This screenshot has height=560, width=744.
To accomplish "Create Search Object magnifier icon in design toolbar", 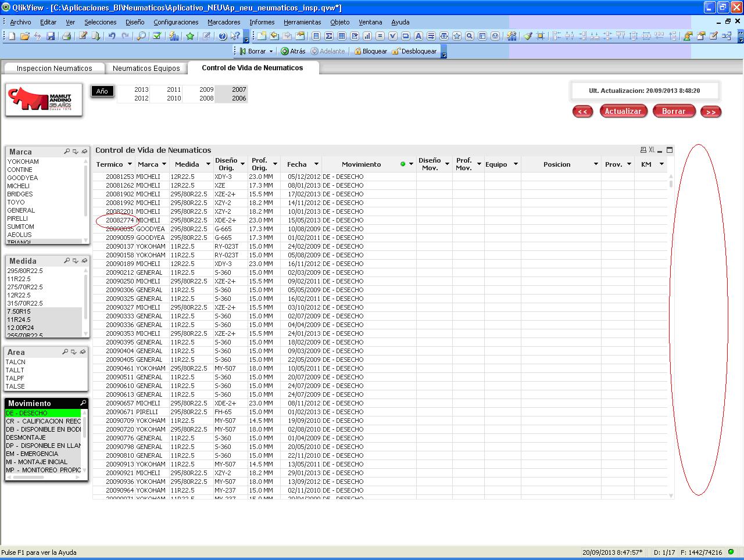I will coord(470,36).
